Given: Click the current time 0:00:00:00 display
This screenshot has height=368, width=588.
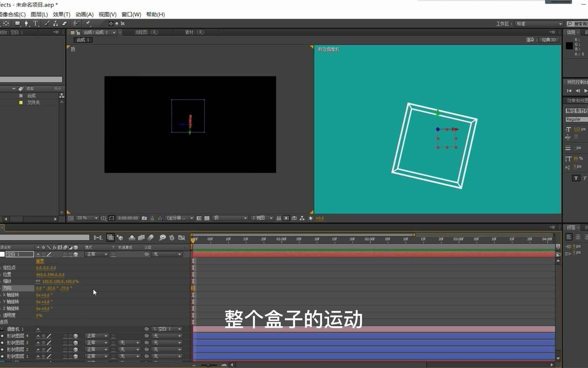Looking at the screenshot, I should click(x=128, y=218).
